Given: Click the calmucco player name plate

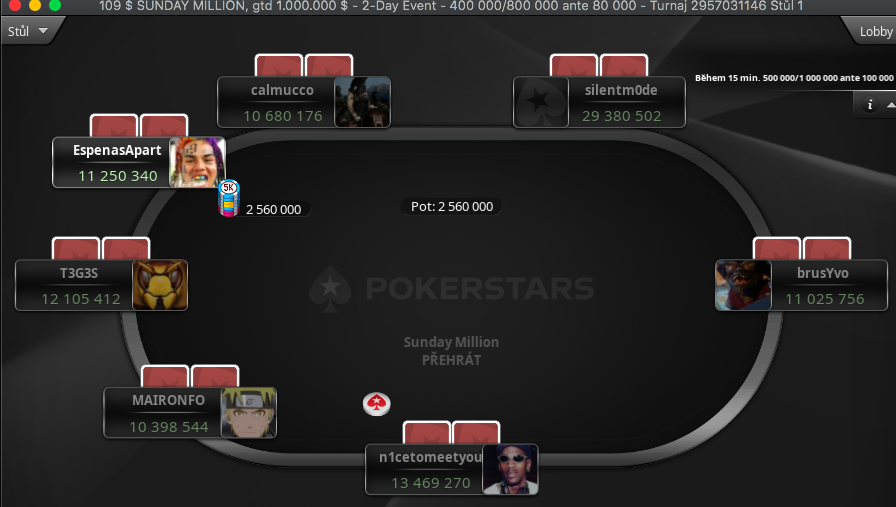Looking at the screenshot, I should coord(276,102).
